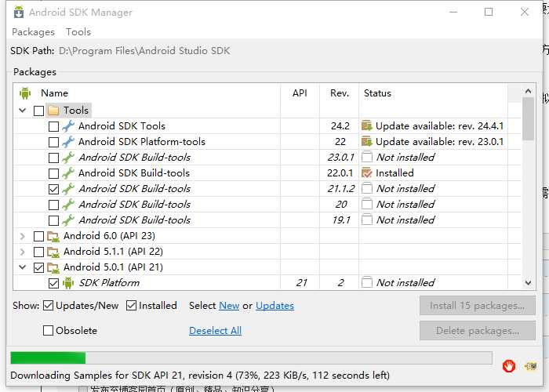549x392 pixels.
Task: Uncheck the SDK Platform checkbox
Action: [53, 283]
